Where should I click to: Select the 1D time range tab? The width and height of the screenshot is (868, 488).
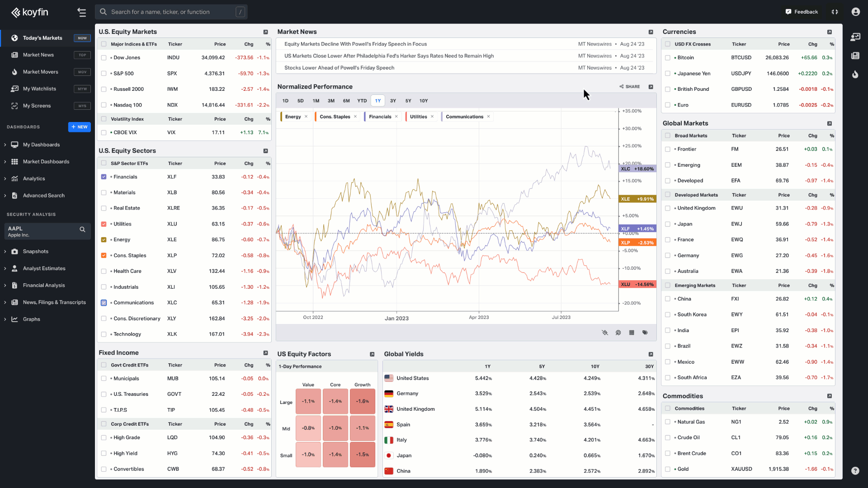(285, 101)
